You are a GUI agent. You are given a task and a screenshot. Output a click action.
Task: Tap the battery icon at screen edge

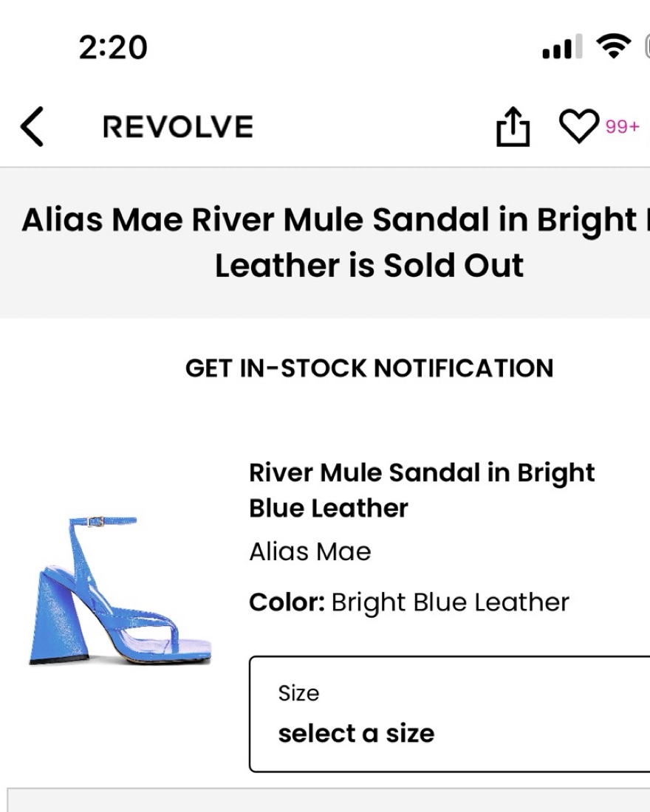tap(646, 47)
